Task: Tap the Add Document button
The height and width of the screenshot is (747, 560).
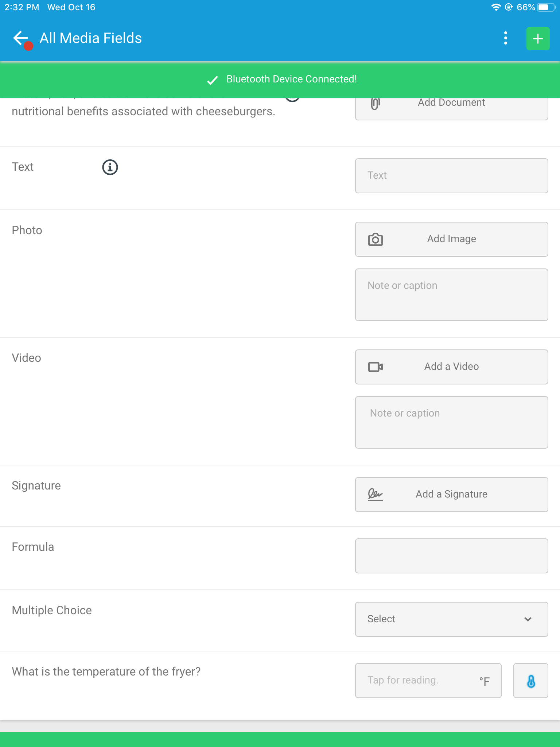Action: tap(452, 108)
